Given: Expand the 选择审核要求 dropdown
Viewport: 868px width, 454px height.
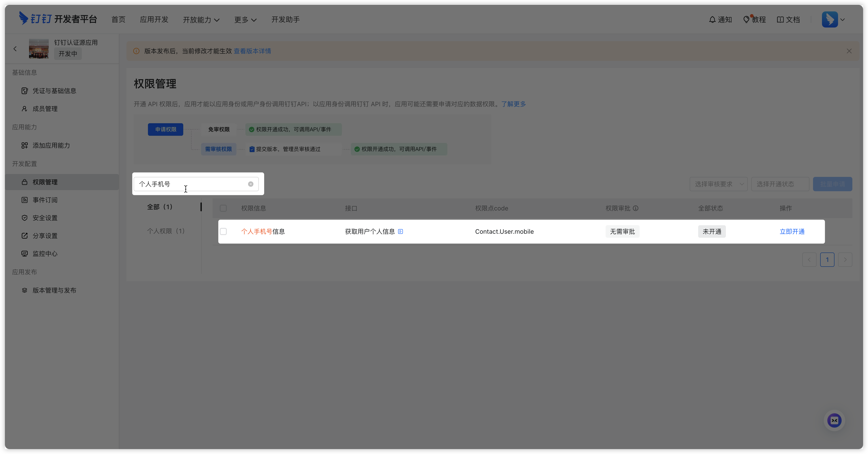Looking at the screenshot, I should [x=718, y=184].
